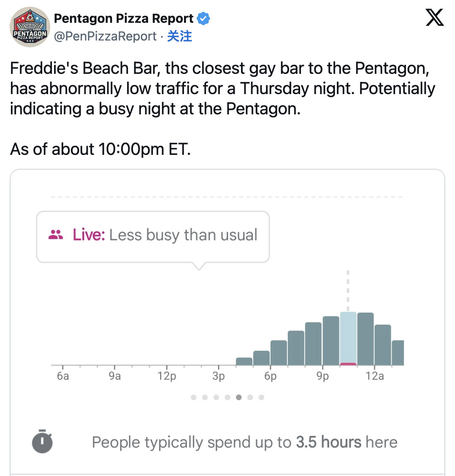Viewport: 455px width, 476px height.
Task: Click the Pentagon Pizza Report profile avatar
Action: pos(30,27)
